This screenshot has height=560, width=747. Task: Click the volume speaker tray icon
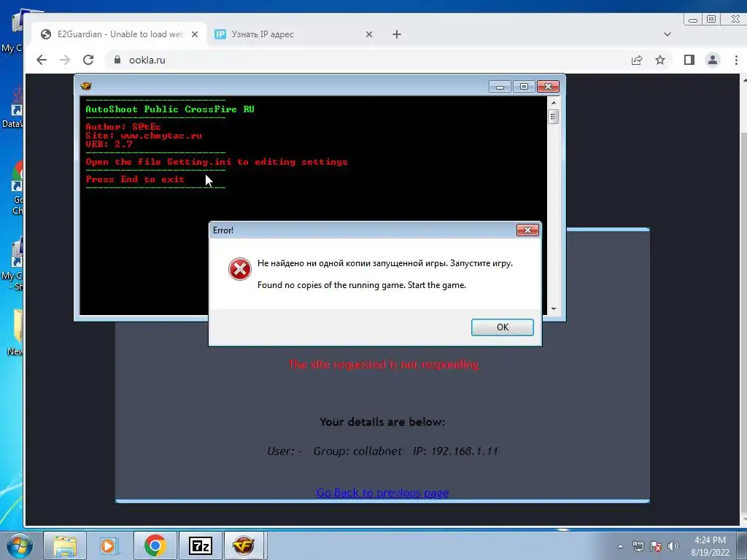[673, 546]
